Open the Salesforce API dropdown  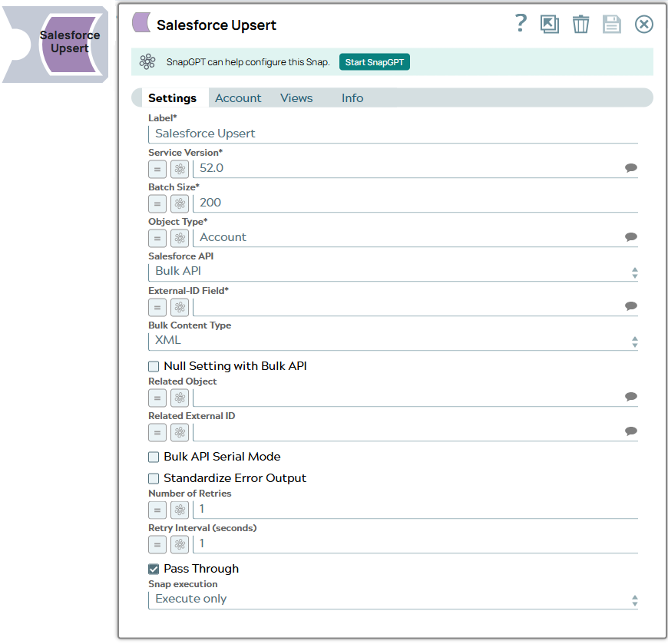click(x=393, y=272)
